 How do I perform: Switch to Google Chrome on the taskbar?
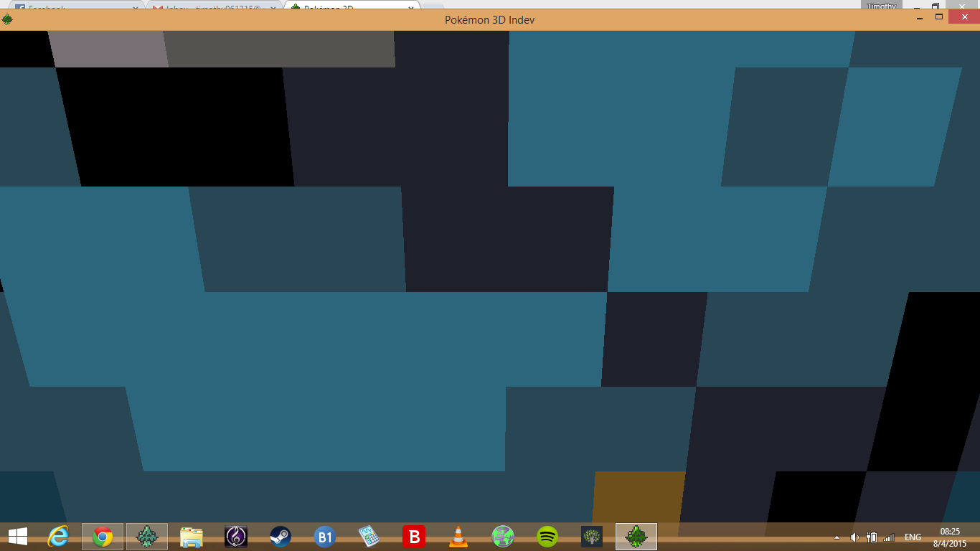(103, 536)
